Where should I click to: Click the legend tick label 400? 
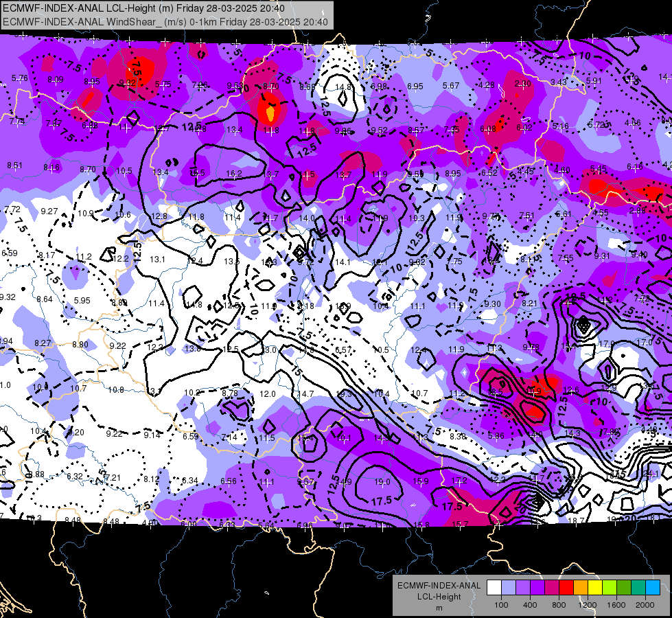530,605
